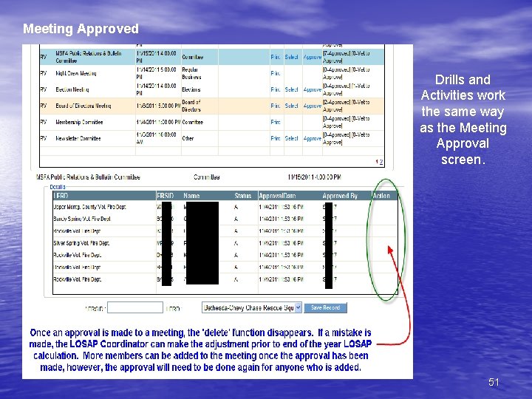Click 'Silver Spring Vol. Fire Dept.' cell
The width and height of the screenshot is (532, 399).
[x=81, y=243]
